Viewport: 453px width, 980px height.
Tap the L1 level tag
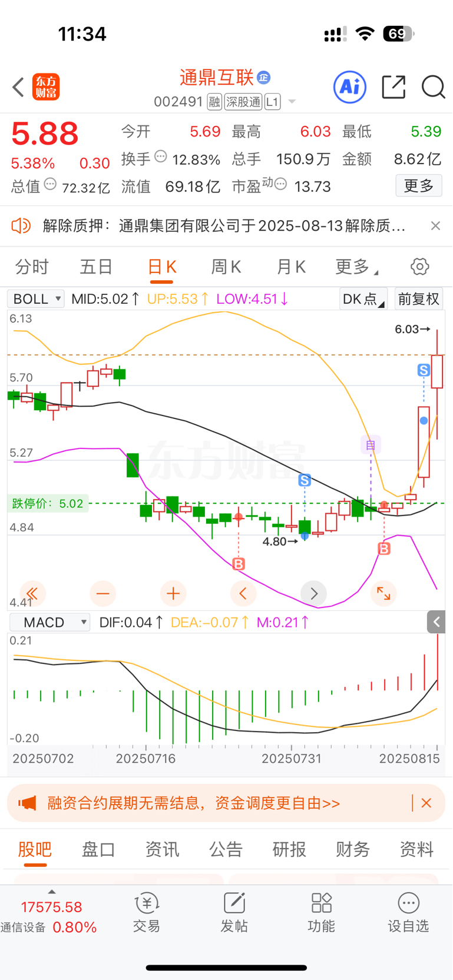coord(272,102)
